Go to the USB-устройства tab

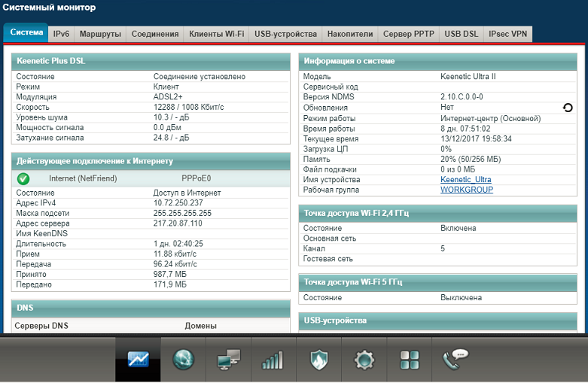pos(285,34)
